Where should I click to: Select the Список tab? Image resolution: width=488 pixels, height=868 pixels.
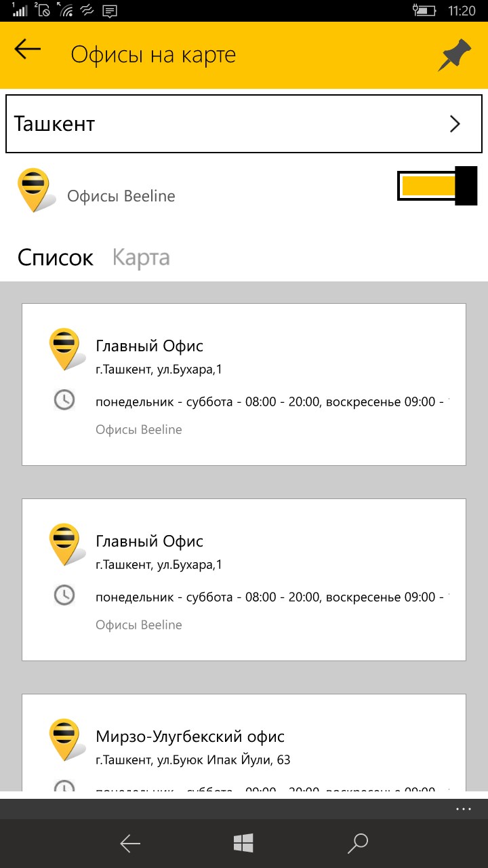point(56,258)
